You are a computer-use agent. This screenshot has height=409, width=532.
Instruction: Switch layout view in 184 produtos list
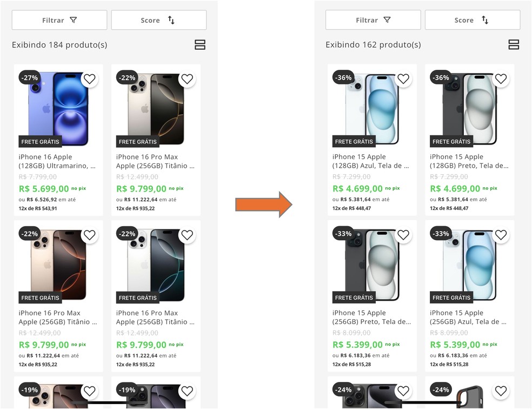[200, 45]
